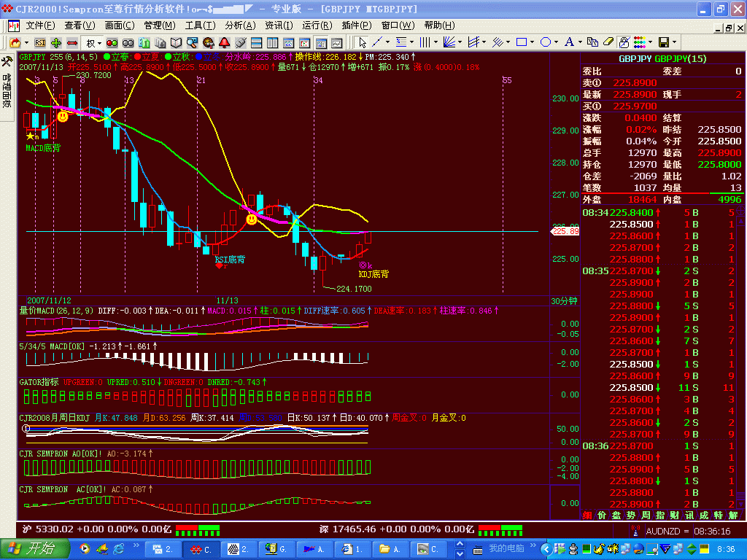The width and height of the screenshot is (747, 560).
Task: Open the 帮助(H) menu
Action: point(439,26)
